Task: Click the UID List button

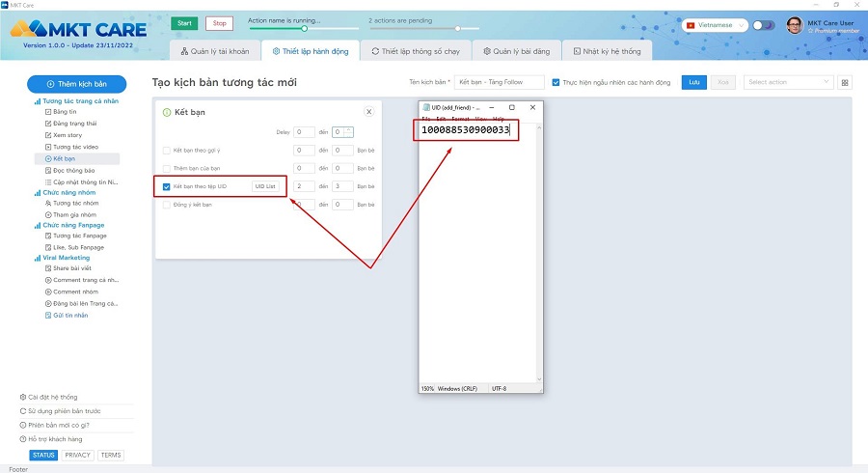Action: (265, 186)
